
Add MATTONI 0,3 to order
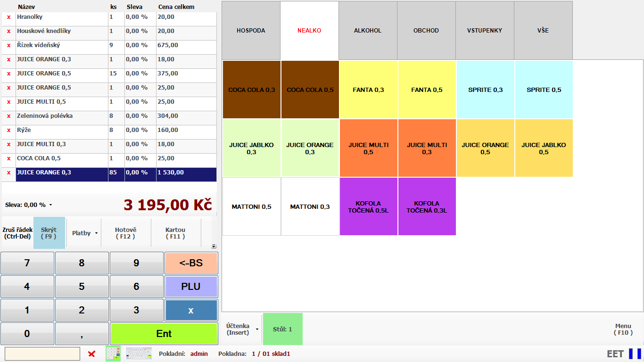click(310, 206)
